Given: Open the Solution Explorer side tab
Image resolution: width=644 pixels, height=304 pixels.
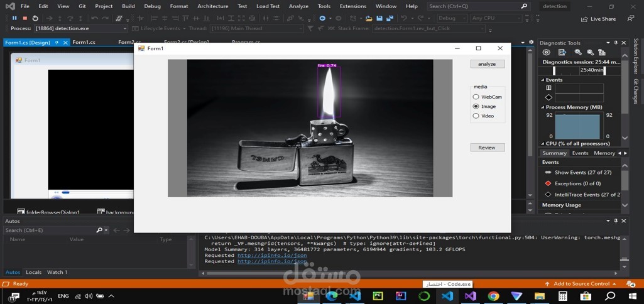Looking at the screenshot, I should tap(636, 57).
